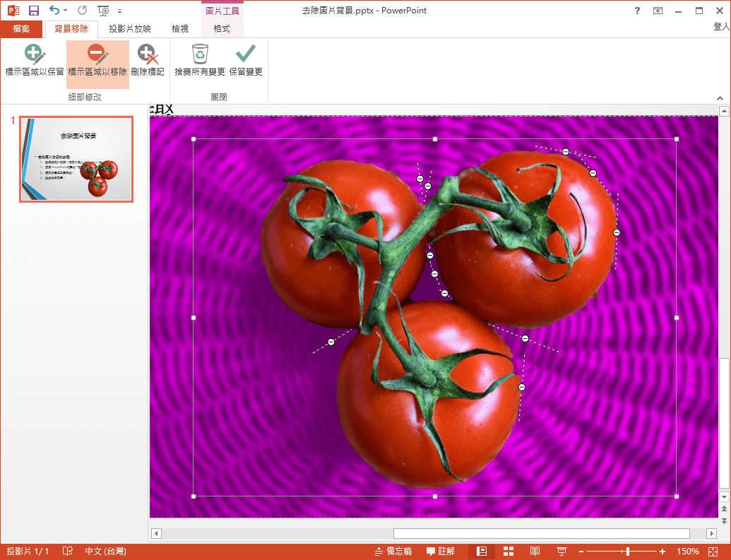Viewport: 731px width, 560px height.
Task: Click the horizontal scrollbar thumb
Action: [x=541, y=533]
